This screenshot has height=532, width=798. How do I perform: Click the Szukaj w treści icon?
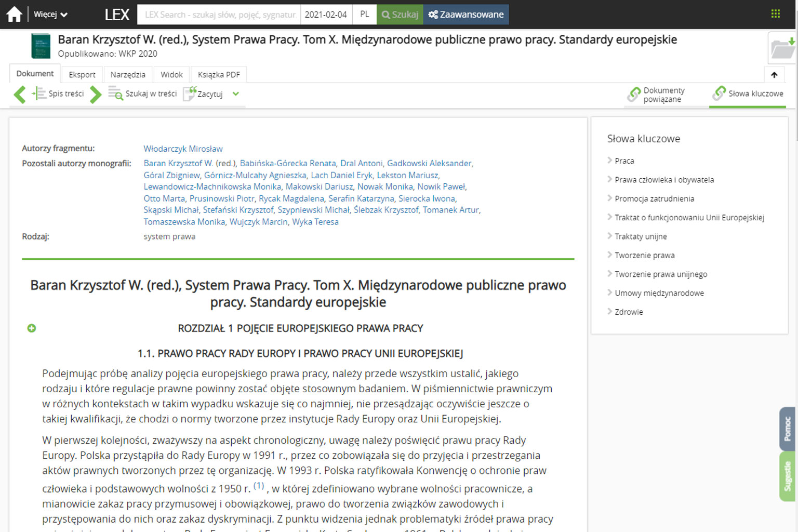[115, 94]
